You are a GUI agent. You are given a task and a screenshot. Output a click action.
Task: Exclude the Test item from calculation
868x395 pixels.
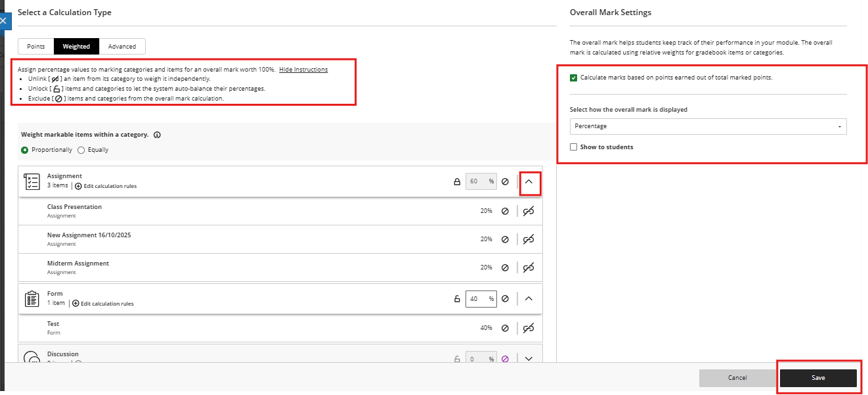tap(505, 328)
